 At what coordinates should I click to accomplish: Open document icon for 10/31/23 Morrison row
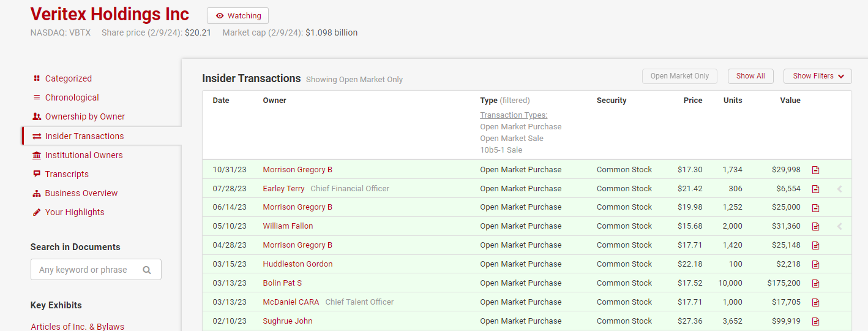[x=815, y=170]
